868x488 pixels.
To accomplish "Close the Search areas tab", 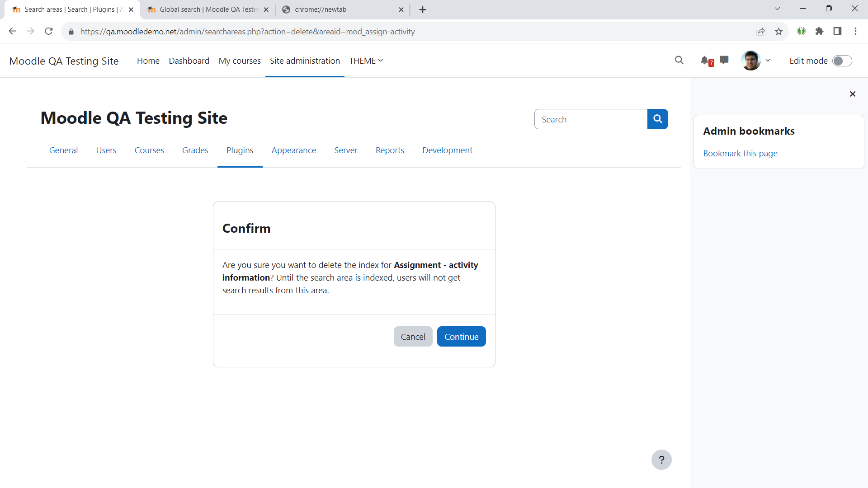I will [131, 9].
